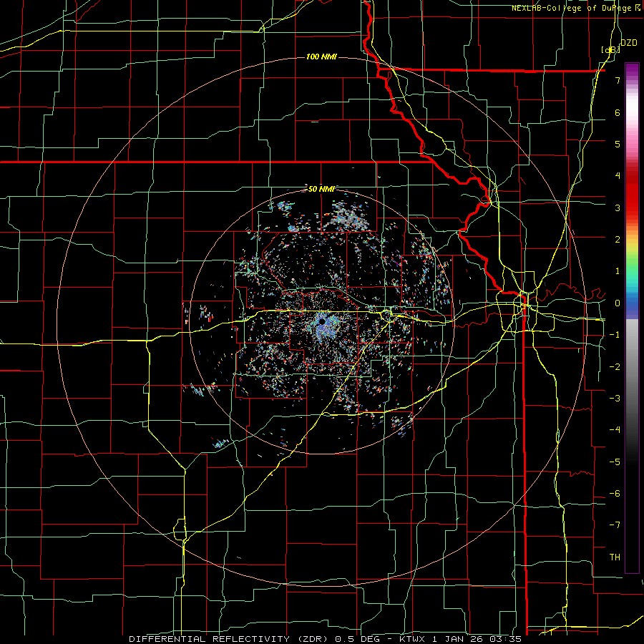The width and height of the screenshot is (644, 644).
Task: Click the 3 value on color scale
Action: (x=618, y=208)
